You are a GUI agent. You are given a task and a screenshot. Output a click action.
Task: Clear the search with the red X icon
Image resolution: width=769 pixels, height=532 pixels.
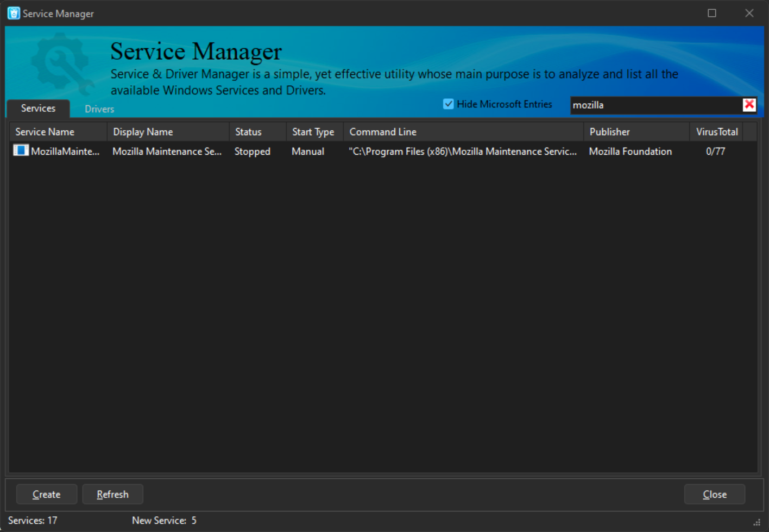[x=749, y=105]
